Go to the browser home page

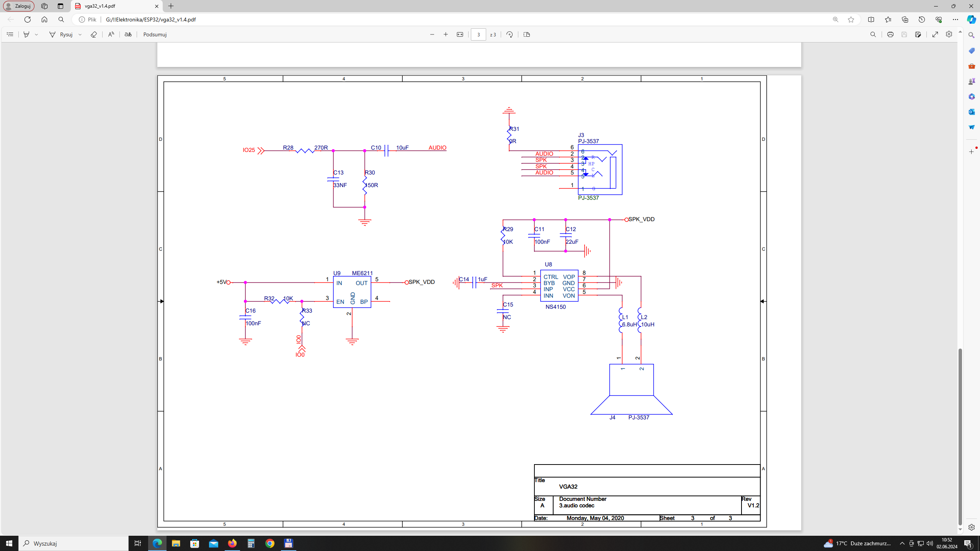click(x=44, y=20)
